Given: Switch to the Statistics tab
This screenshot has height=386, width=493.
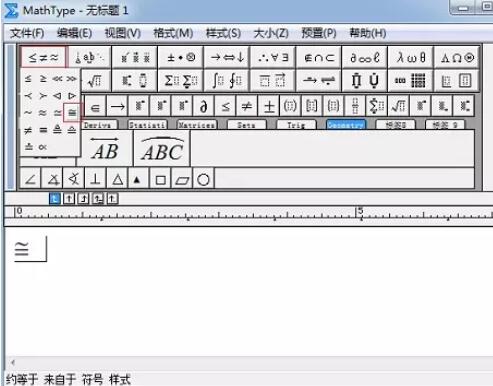Looking at the screenshot, I should (147, 125).
